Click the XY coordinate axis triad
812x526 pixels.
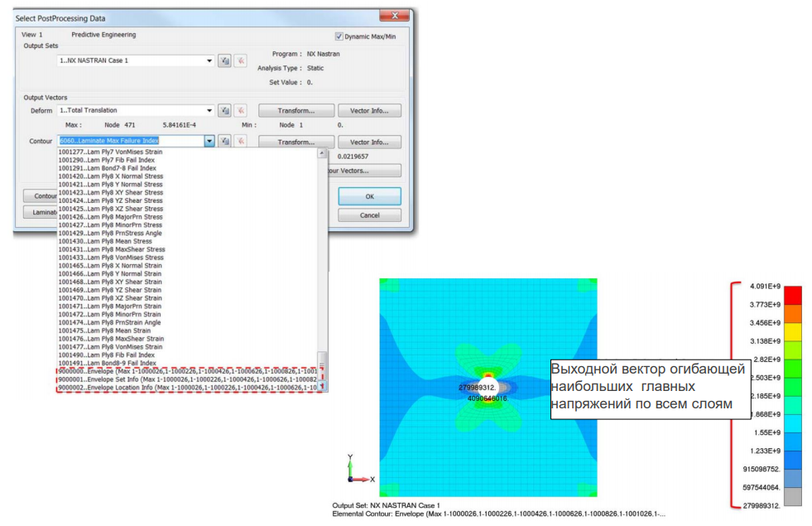pyautogui.click(x=360, y=469)
